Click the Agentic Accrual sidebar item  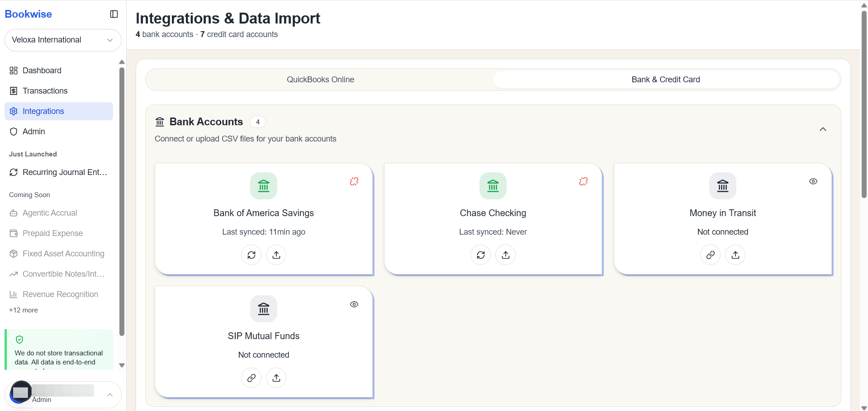click(59, 213)
